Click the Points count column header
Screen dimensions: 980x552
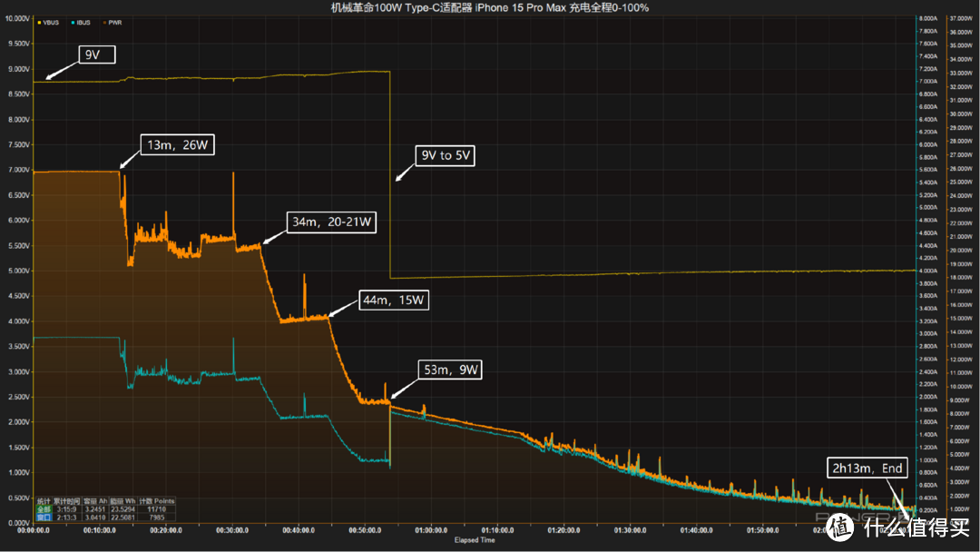pyautogui.click(x=157, y=501)
